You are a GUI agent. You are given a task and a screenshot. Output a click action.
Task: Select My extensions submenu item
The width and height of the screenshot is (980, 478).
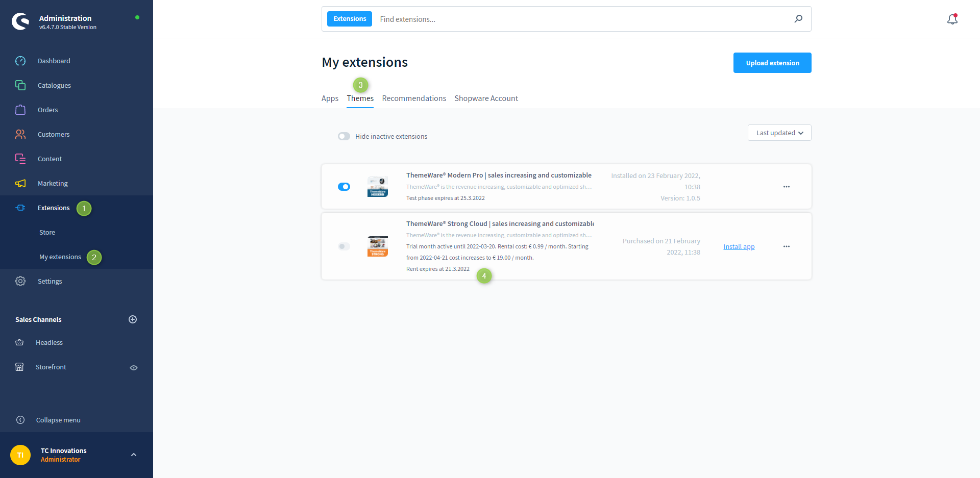(60, 257)
